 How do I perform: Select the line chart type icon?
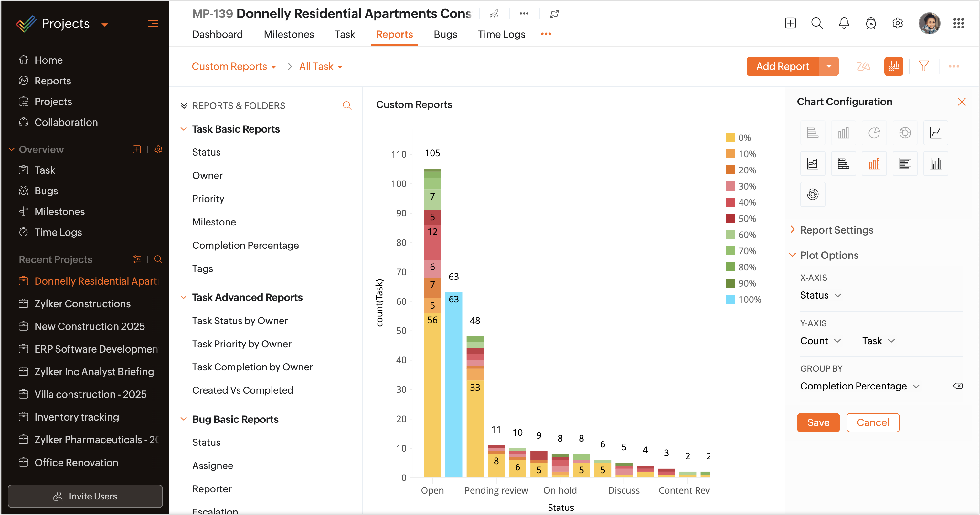coord(935,133)
